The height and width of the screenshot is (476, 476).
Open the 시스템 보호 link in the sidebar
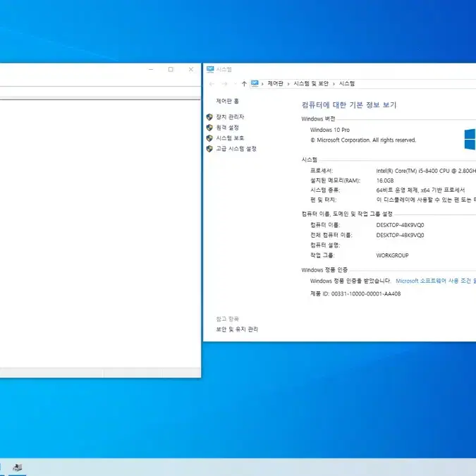tap(230, 138)
